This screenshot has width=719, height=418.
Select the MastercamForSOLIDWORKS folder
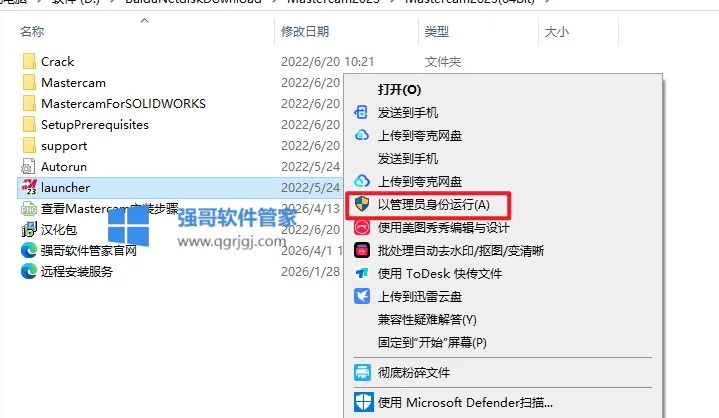[x=123, y=104]
